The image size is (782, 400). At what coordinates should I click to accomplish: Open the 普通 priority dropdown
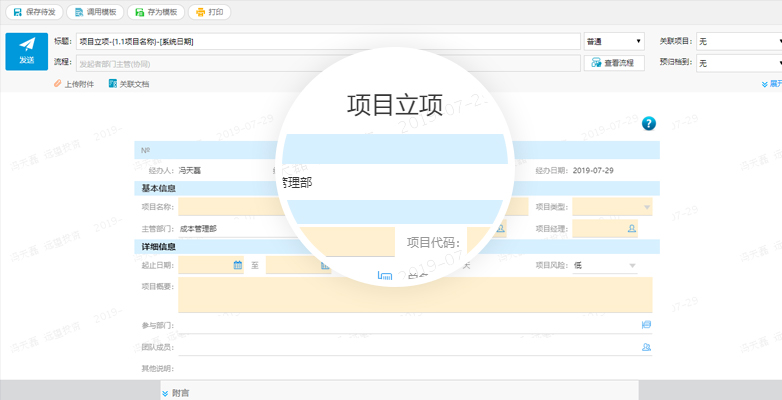614,41
